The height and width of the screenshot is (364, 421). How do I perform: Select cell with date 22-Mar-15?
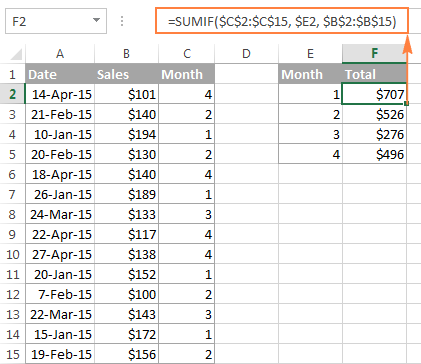tap(60, 314)
